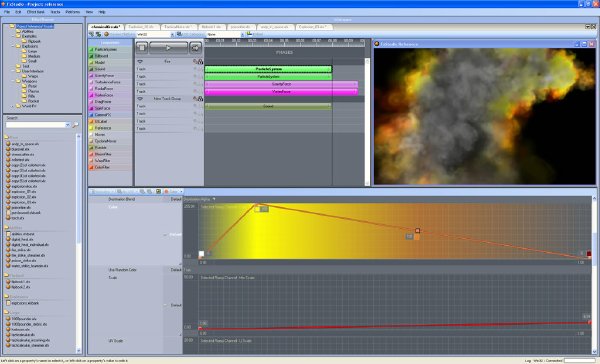This screenshot has width=600, height=364.
Task: Select the Plasma folder in tree
Action: 33,91
